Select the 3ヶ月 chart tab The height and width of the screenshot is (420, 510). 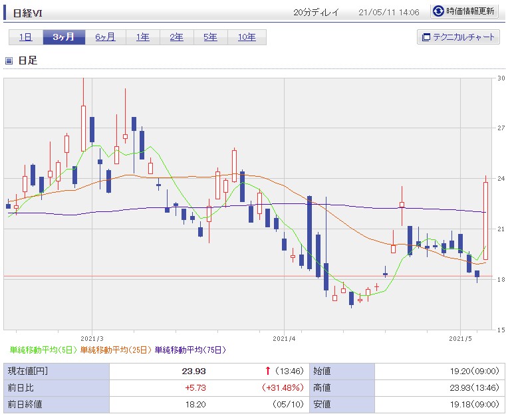click(64, 37)
